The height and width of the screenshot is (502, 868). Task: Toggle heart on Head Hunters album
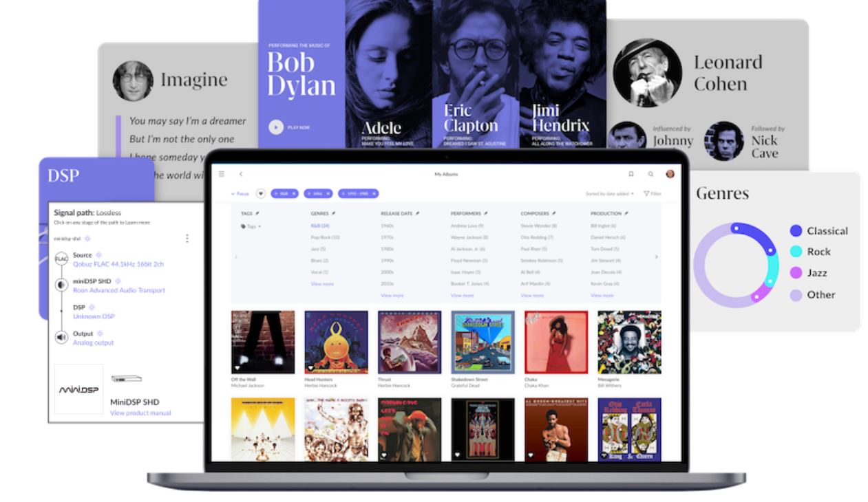[310, 368]
